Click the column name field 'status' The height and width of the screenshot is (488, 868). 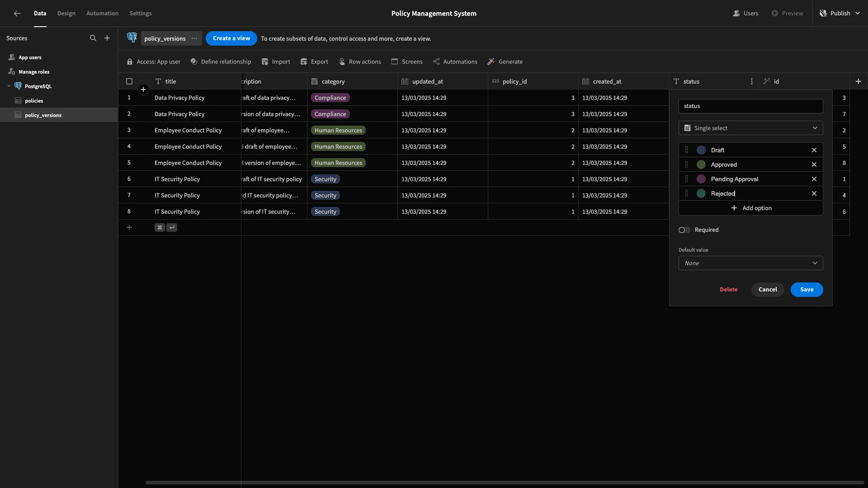pos(750,106)
